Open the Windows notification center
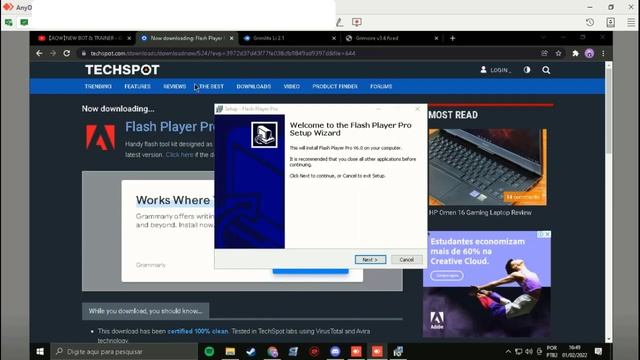This screenshot has width=640, height=360. pyautogui.click(x=598, y=351)
